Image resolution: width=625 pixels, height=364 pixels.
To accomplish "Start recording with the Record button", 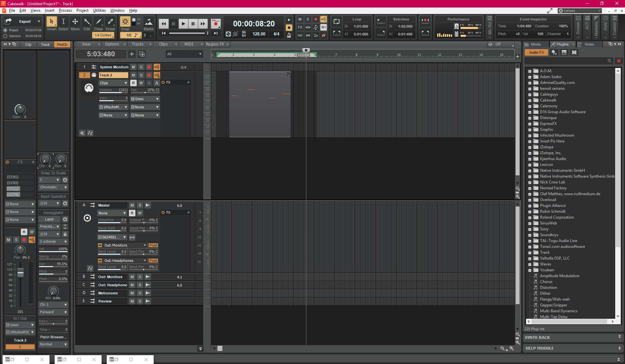I will pyautogui.click(x=215, y=24).
